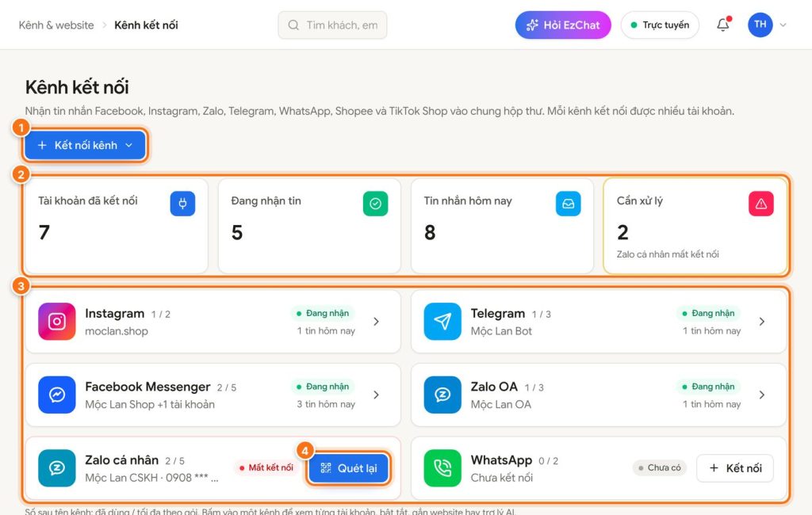Click the Mộc Lan OA account name
Screen dimensions: 812x515
[x=501, y=405]
